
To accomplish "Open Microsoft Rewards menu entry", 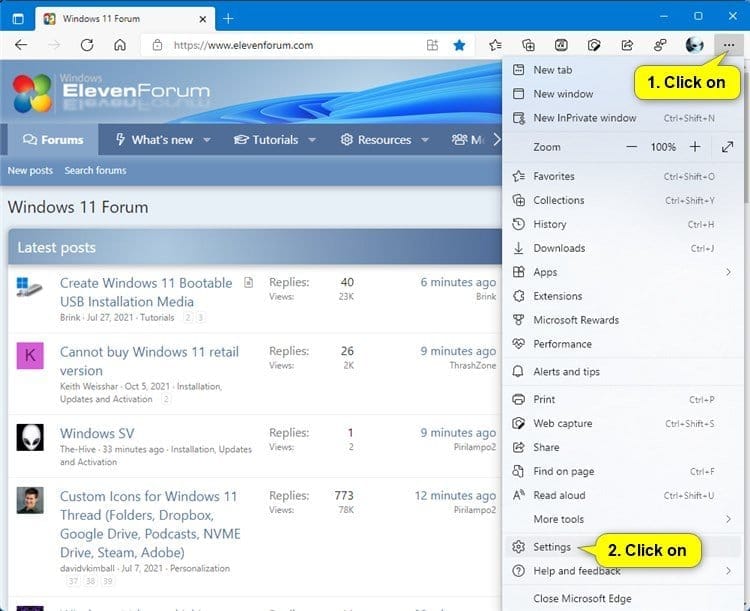I will tap(623, 320).
